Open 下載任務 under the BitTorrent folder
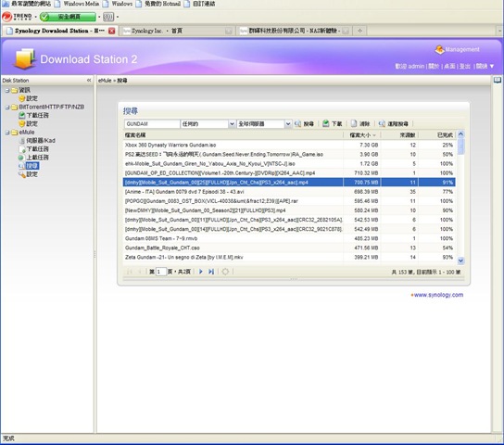 (x=37, y=115)
